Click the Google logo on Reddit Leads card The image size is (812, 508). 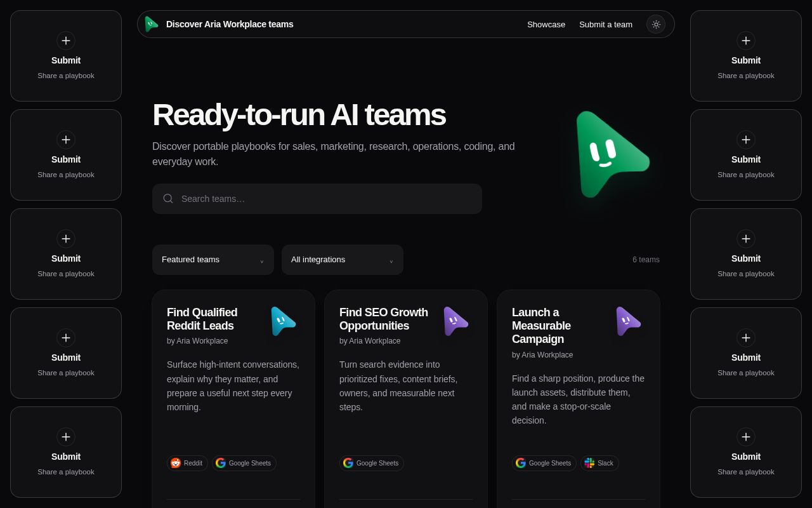tap(221, 463)
